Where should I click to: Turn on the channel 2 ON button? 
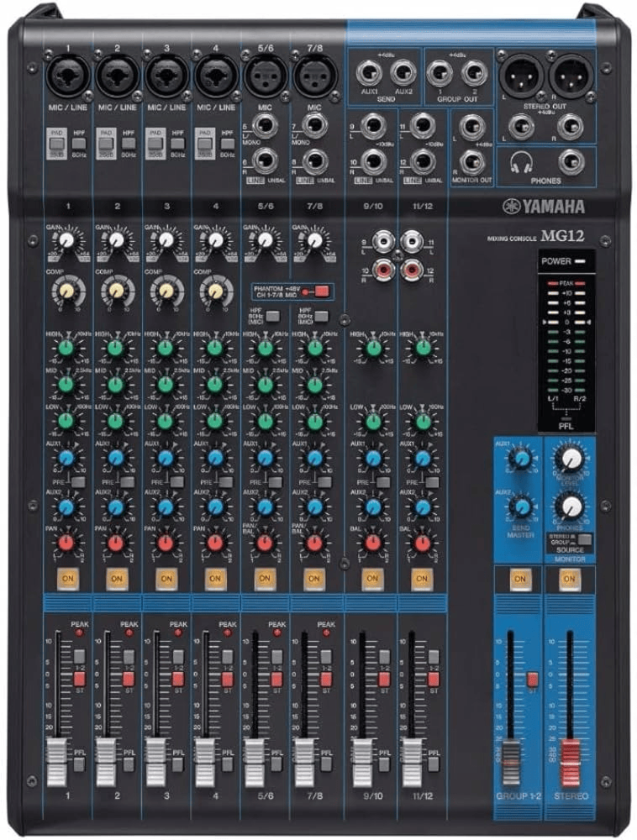[116, 579]
